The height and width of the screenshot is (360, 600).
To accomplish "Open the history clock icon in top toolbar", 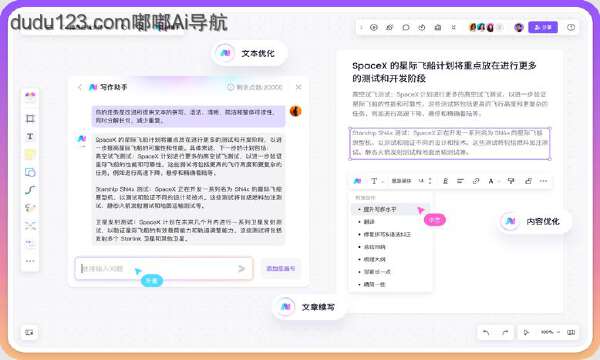I will pos(422,28).
